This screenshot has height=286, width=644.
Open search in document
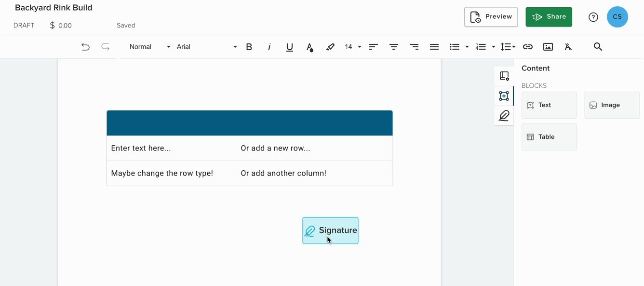point(598,47)
